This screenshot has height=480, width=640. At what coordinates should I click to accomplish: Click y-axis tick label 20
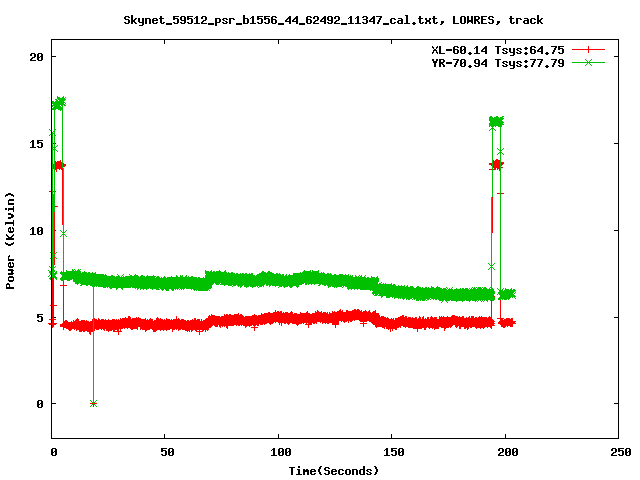[36, 57]
